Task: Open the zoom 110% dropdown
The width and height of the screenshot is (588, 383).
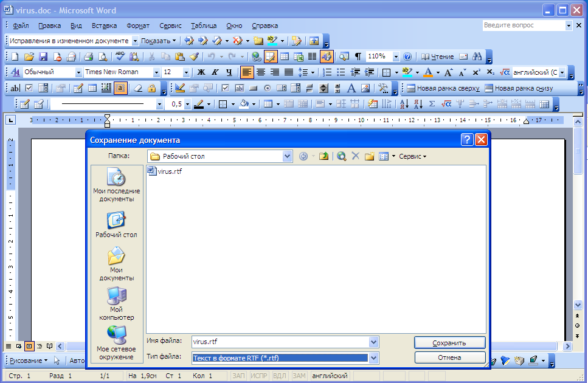Action: (x=396, y=57)
